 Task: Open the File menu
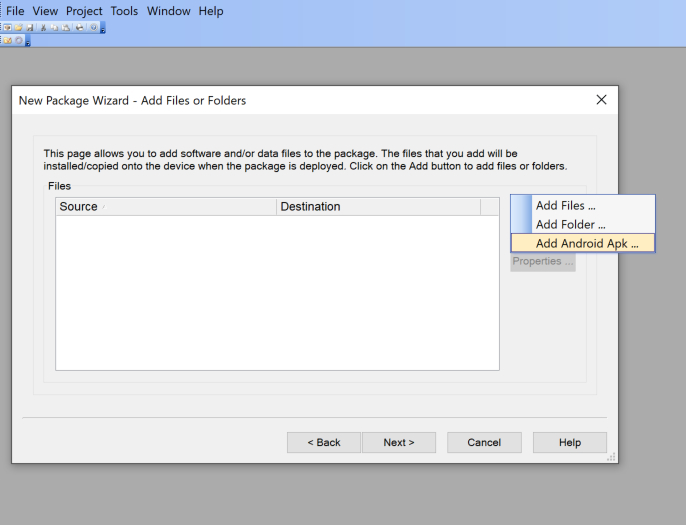click(x=15, y=11)
